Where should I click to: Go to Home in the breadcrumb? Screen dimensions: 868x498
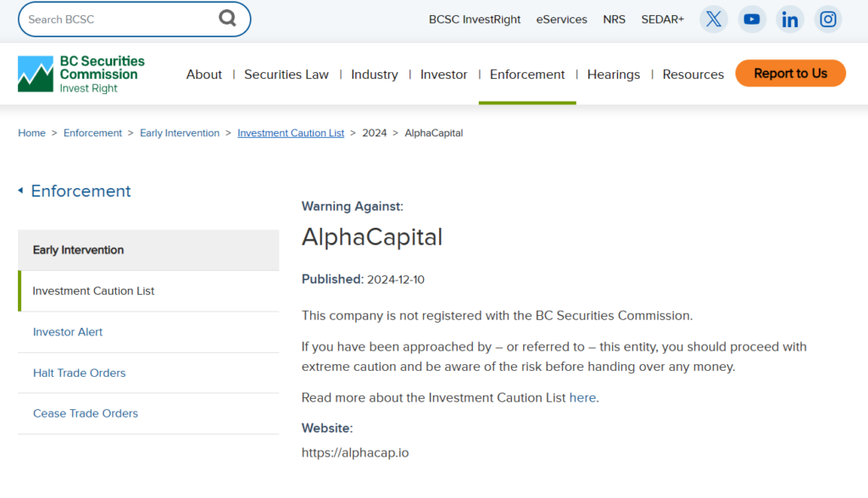[31, 133]
